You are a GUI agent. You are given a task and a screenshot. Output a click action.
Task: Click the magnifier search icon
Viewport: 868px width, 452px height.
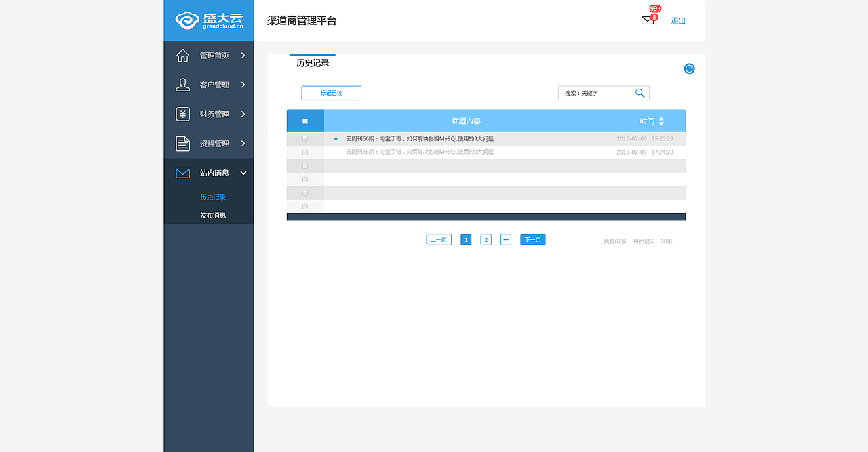(x=639, y=93)
